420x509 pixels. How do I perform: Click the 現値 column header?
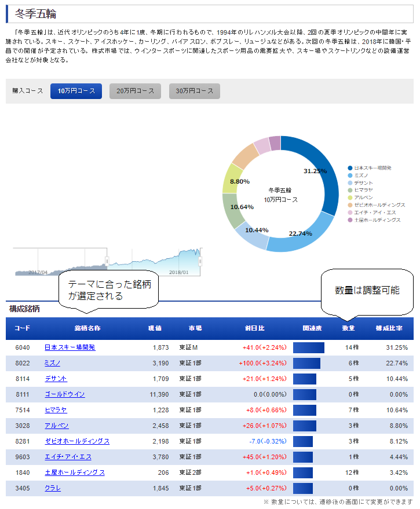155,328
